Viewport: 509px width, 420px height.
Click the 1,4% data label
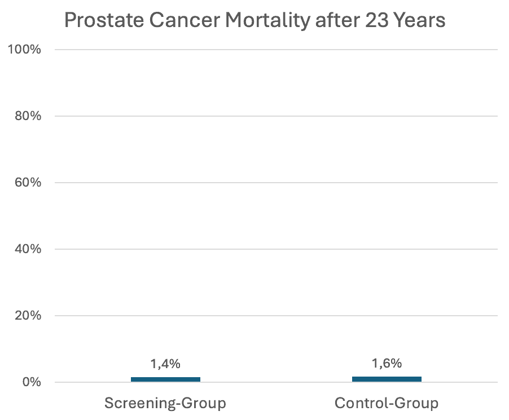pos(165,364)
